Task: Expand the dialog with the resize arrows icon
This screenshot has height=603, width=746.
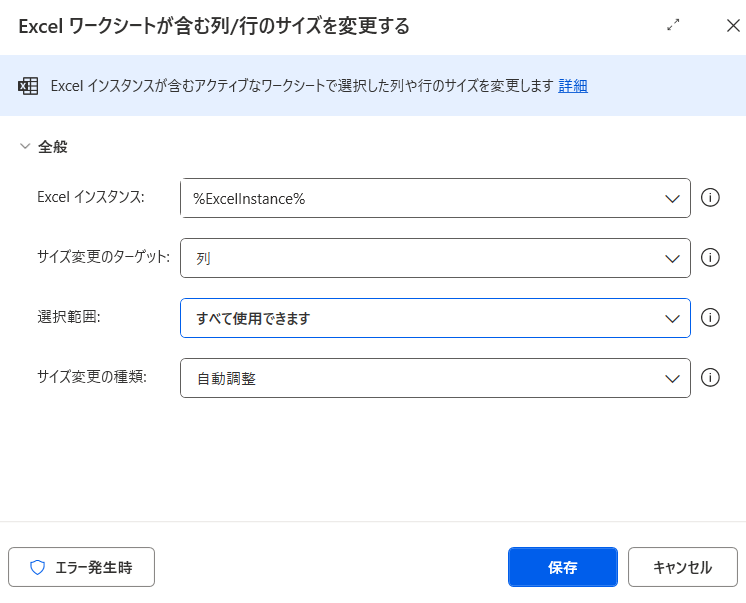Action: [x=673, y=26]
